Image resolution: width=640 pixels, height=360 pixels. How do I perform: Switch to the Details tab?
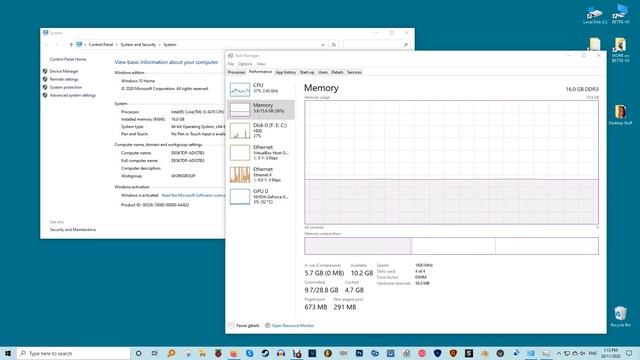337,72
